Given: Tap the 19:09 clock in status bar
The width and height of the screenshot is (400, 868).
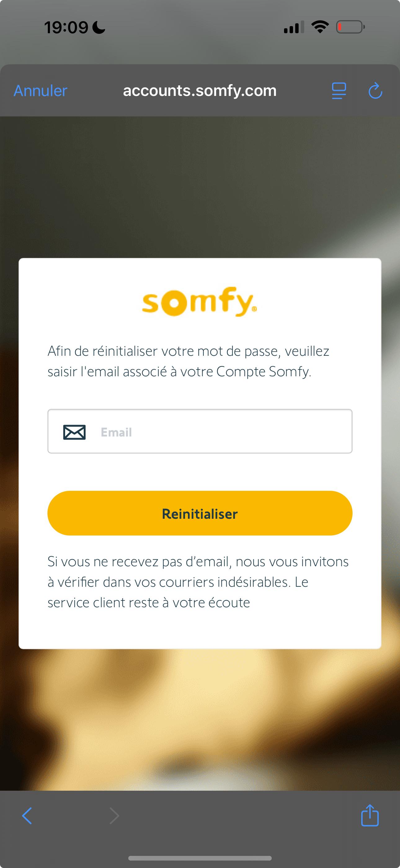Looking at the screenshot, I should [x=66, y=27].
